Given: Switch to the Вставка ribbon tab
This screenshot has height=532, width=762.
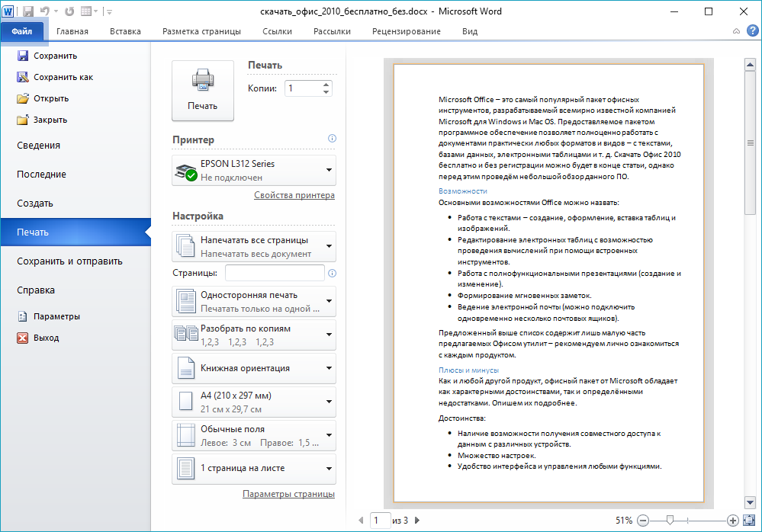Looking at the screenshot, I should [x=125, y=31].
